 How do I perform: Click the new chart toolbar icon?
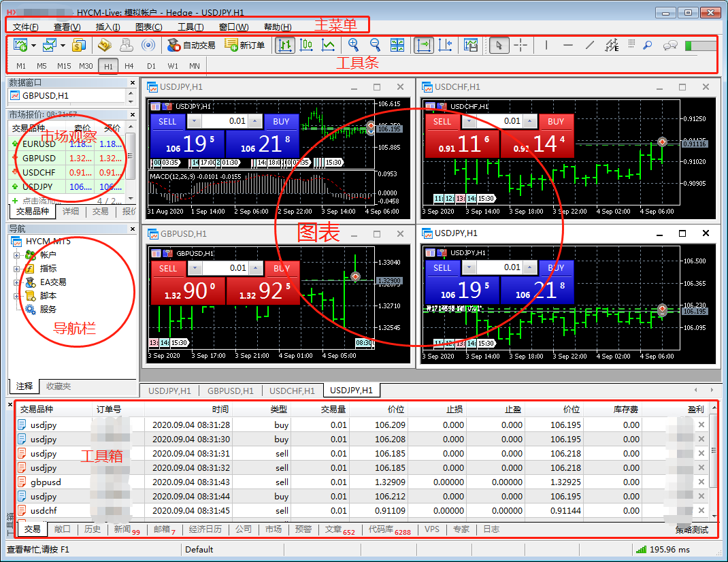click(x=20, y=45)
